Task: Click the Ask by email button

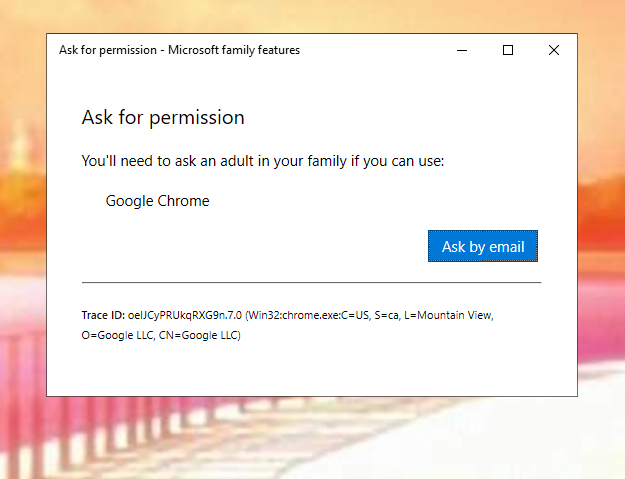Action: coord(483,246)
